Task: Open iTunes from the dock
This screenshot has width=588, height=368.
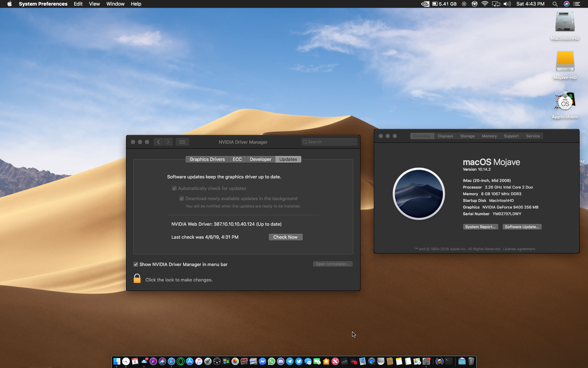Action: click(x=199, y=361)
